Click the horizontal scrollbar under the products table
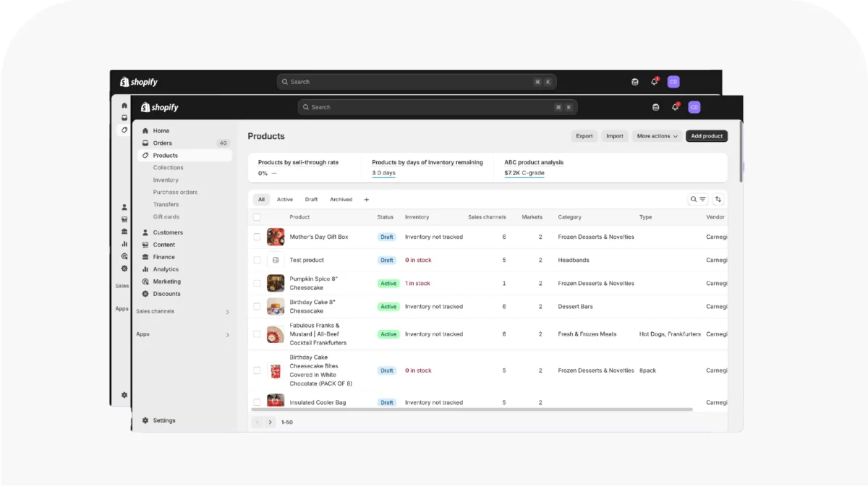 472,410
